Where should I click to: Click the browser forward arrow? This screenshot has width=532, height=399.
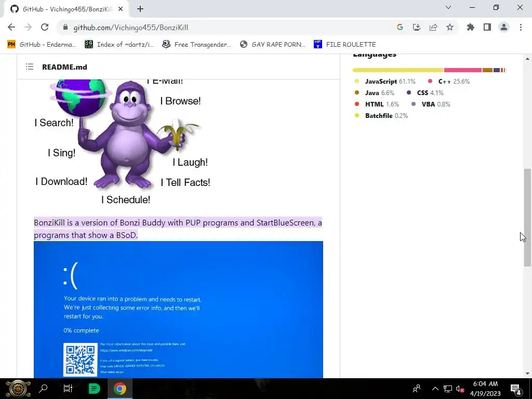click(x=28, y=27)
